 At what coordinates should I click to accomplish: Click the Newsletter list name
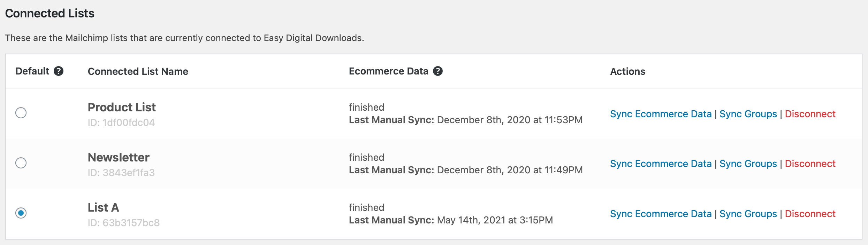[119, 157]
